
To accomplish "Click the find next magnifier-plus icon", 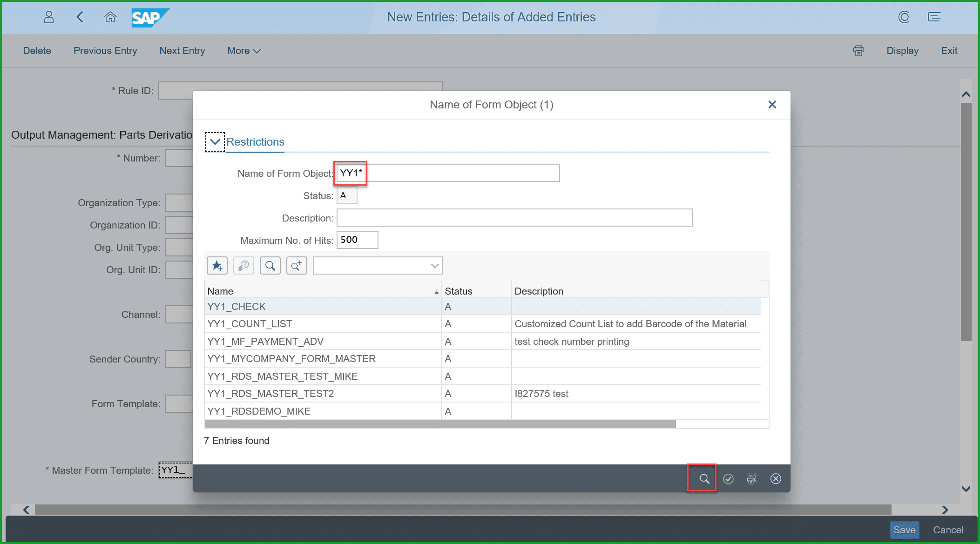I will 297,266.
